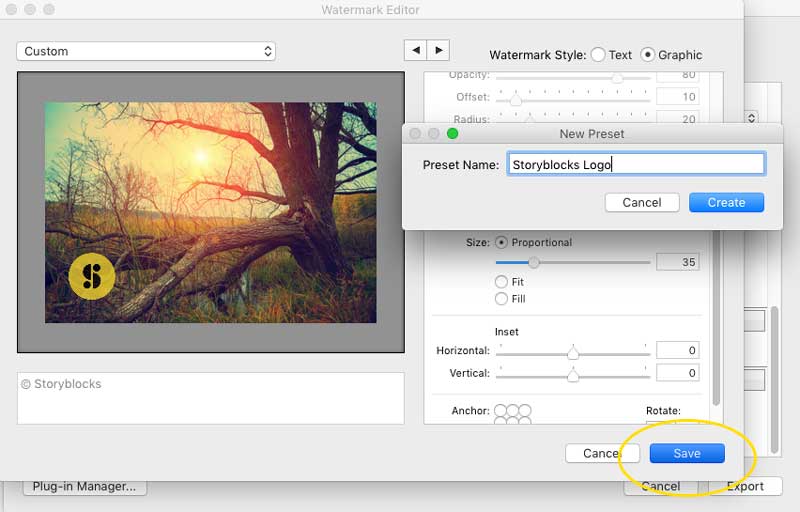The image size is (800, 512).
Task: Click the stepper arrows in the Export window
Action: coord(752,118)
